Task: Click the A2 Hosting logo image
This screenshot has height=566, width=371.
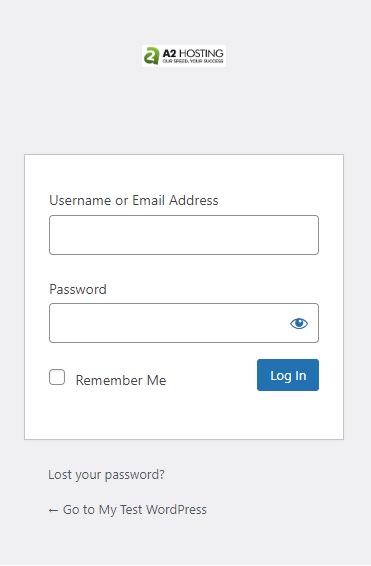Action: coord(184,56)
